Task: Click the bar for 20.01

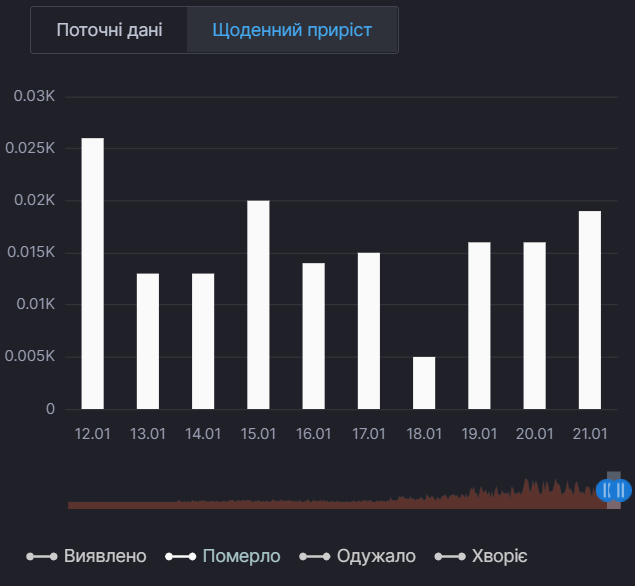Action: (535, 326)
